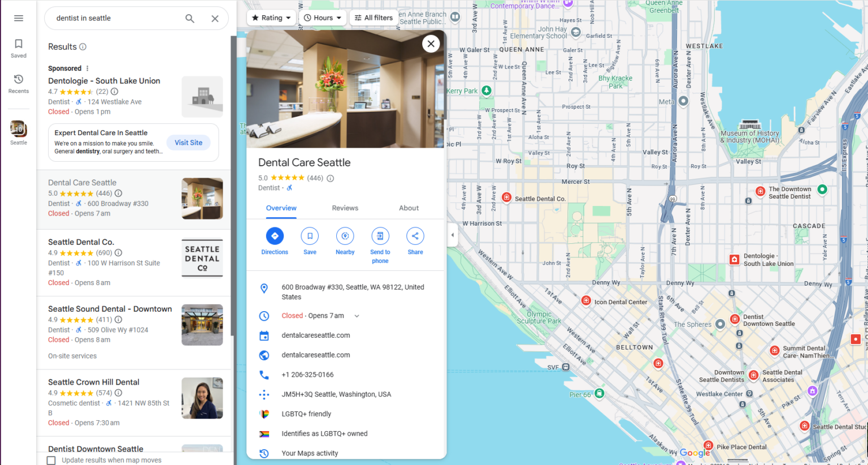This screenshot has height=465, width=868.
Task: Open the main hamburger menu
Action: 18,18
